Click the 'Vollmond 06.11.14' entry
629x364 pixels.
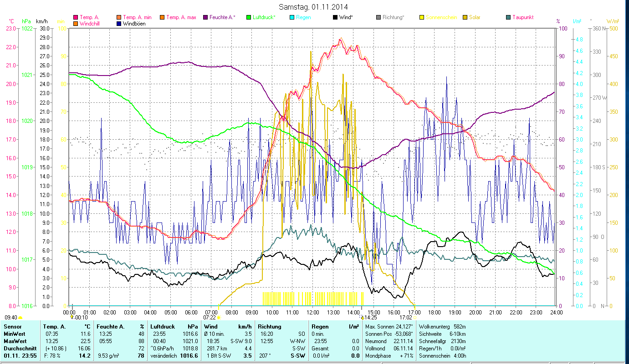point(389,349)
